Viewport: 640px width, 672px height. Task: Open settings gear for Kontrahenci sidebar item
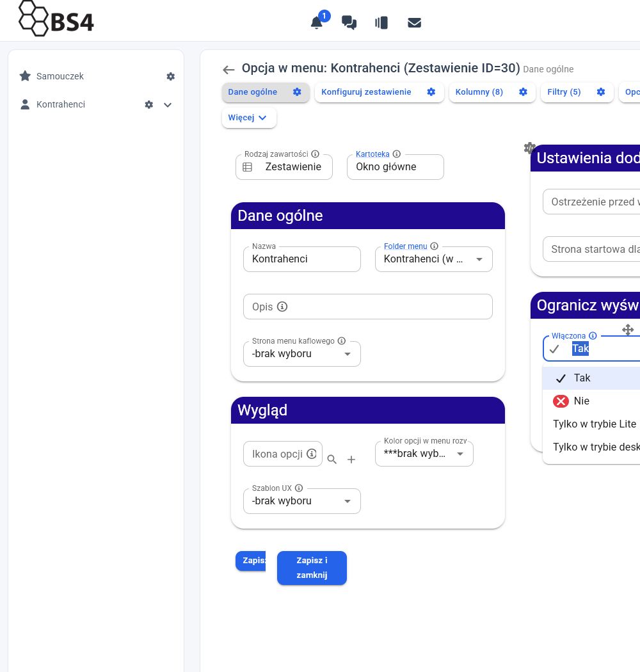click(148, 104)
